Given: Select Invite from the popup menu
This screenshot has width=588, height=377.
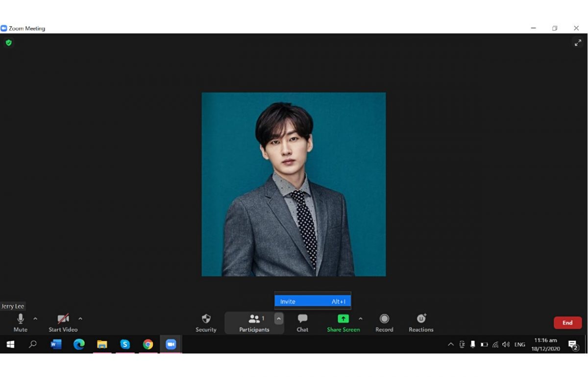Looking at the screenshot, I should click(312, 302).
